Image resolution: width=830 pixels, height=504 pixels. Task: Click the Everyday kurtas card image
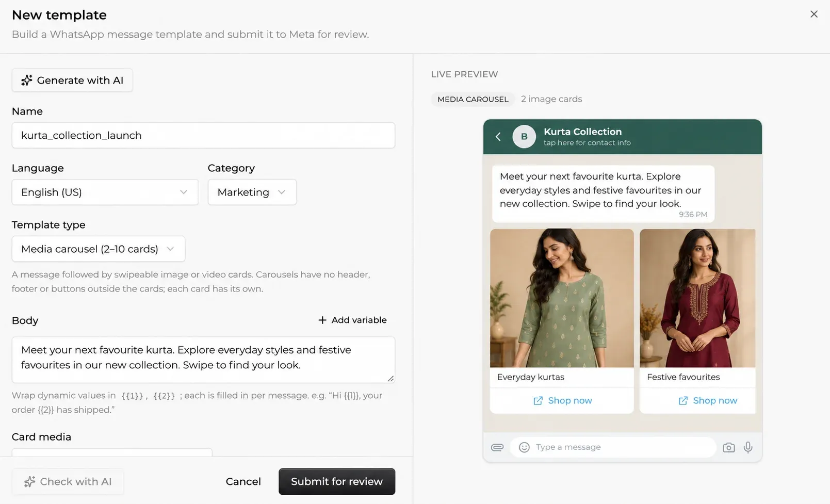562,298
